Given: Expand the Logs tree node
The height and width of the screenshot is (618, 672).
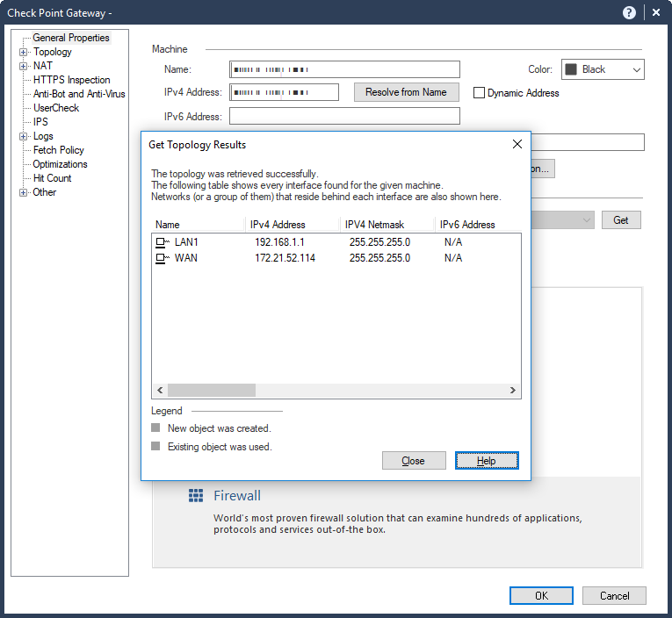Looking at the screenshot, I should 24,136.
